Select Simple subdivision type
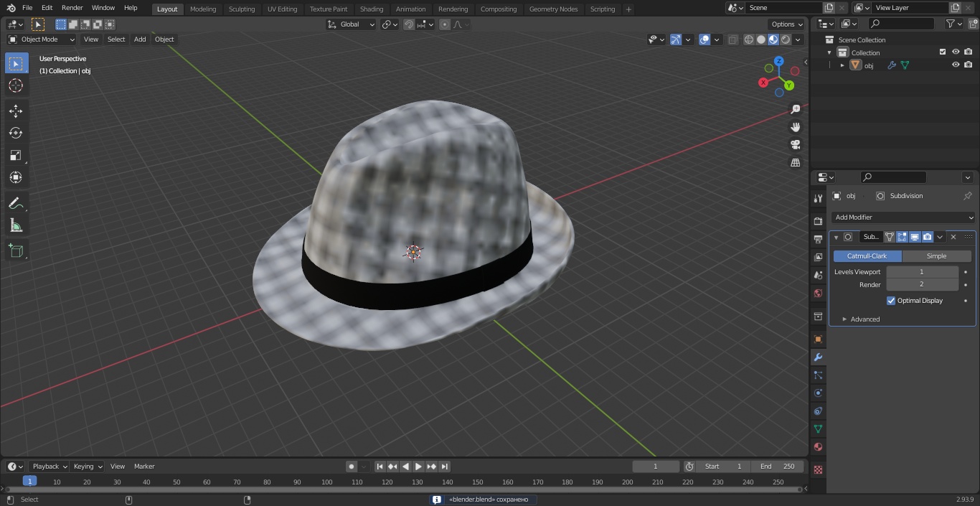This screenshot has height=506, width=980. [937, 256]
